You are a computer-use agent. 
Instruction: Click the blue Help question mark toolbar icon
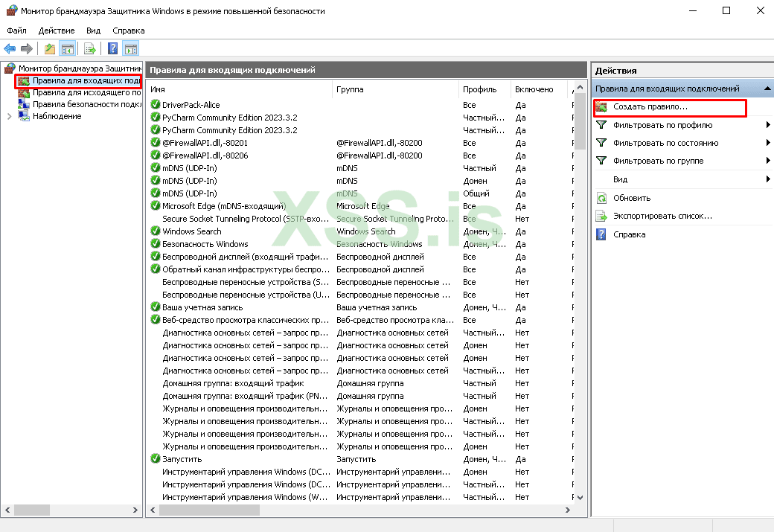click(x=112, y=49)
